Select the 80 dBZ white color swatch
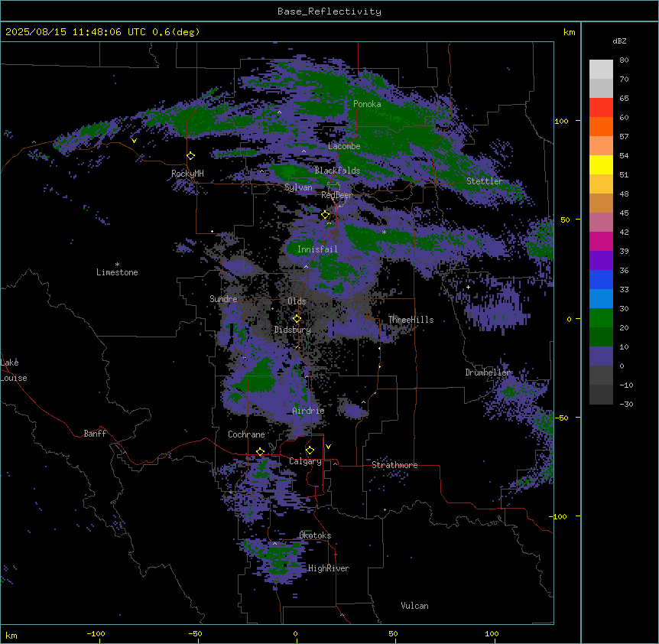 601,70
